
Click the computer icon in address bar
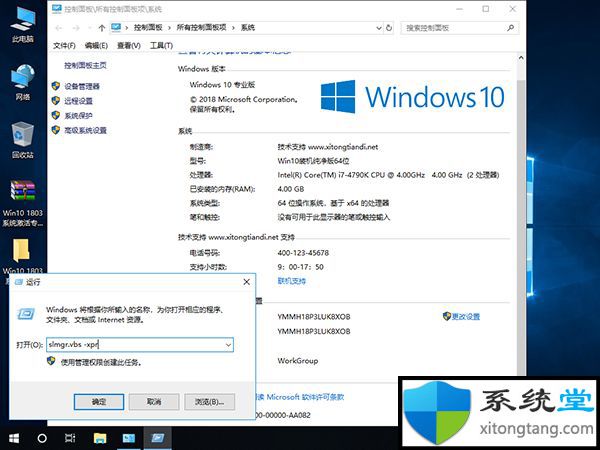(116, 28)
